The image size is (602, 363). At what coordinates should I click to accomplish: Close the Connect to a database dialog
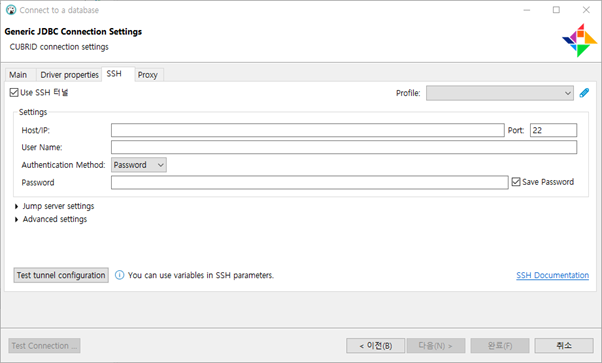[586, 10]
